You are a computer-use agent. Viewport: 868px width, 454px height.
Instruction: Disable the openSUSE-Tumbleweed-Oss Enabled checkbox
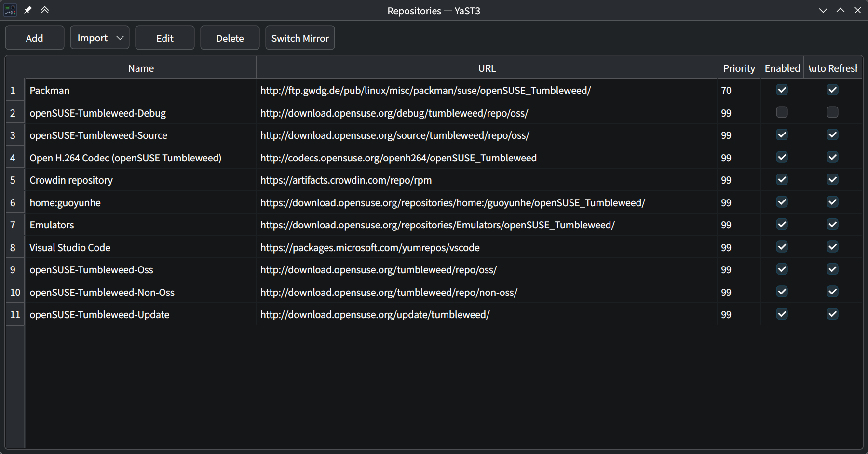click(782, 269)
